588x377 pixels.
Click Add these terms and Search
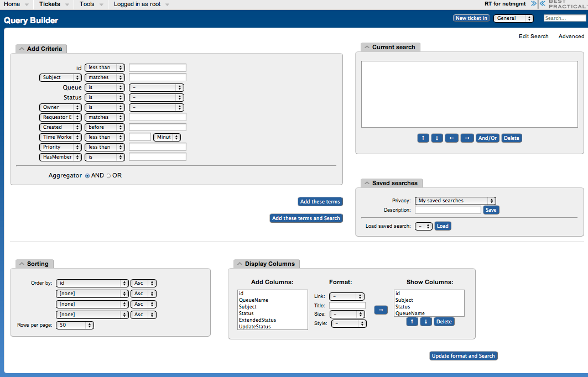(x=306, y=218)
